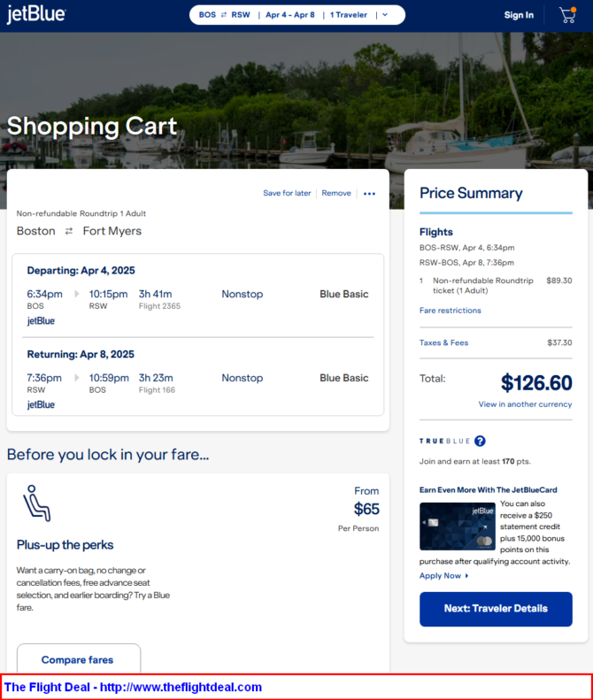Click Sign In in the header
This screenshot has height=700, width=593.
(519, 15)
